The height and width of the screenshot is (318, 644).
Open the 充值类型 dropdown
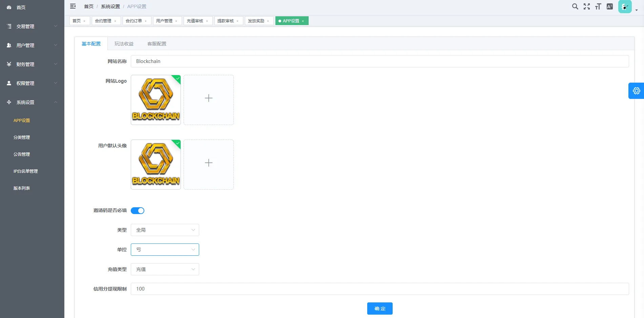[x=165, y=269]
